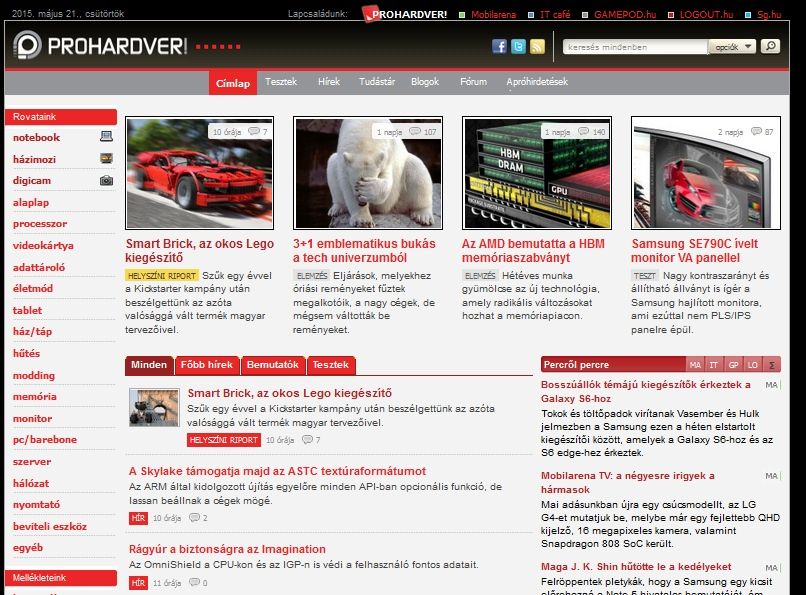
Task: Open the Hírek navigation menu
Action: click(329, 81)
